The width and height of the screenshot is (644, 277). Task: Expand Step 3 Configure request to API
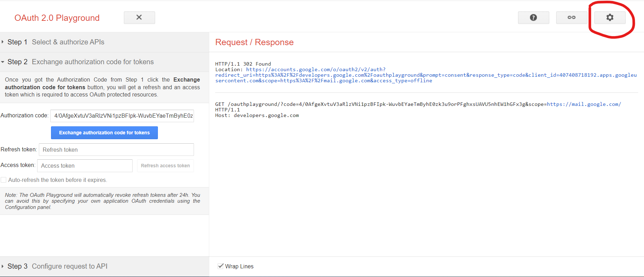click(104, 266)
